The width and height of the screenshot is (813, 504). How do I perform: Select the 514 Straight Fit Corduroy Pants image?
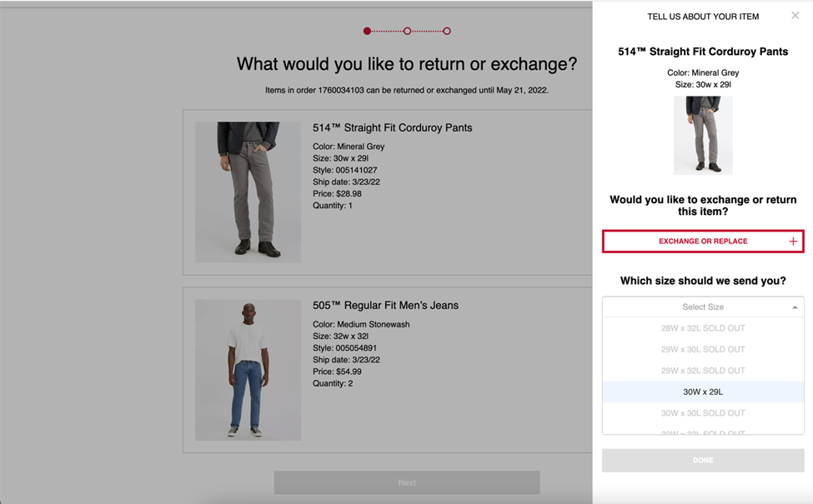coord(248,192)
